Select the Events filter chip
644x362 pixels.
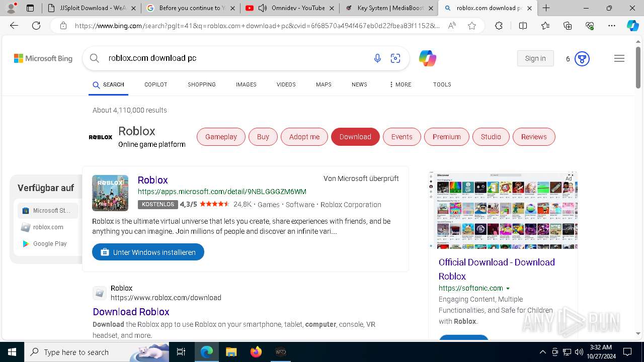pos(402,137)
